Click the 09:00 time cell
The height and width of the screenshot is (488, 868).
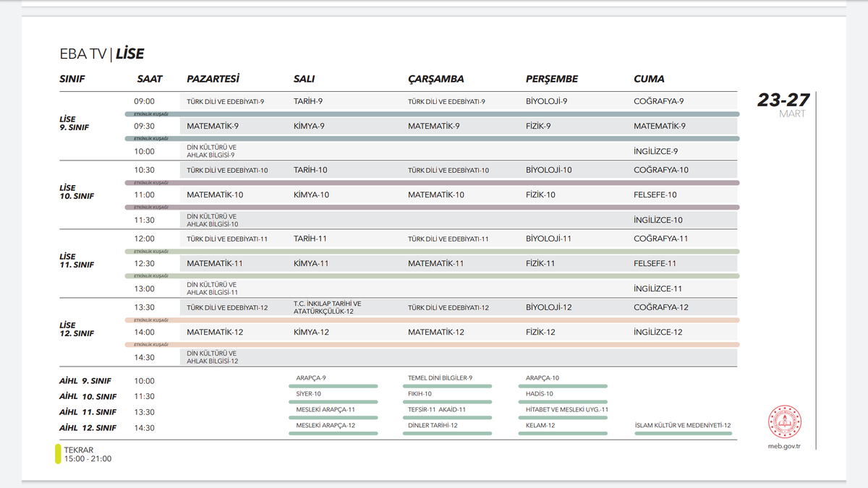click(x=144, y=101)
